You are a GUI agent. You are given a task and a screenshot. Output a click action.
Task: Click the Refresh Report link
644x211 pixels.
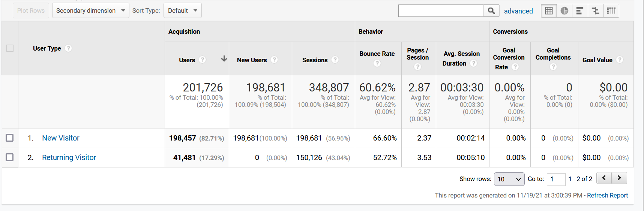pos(607,195)
